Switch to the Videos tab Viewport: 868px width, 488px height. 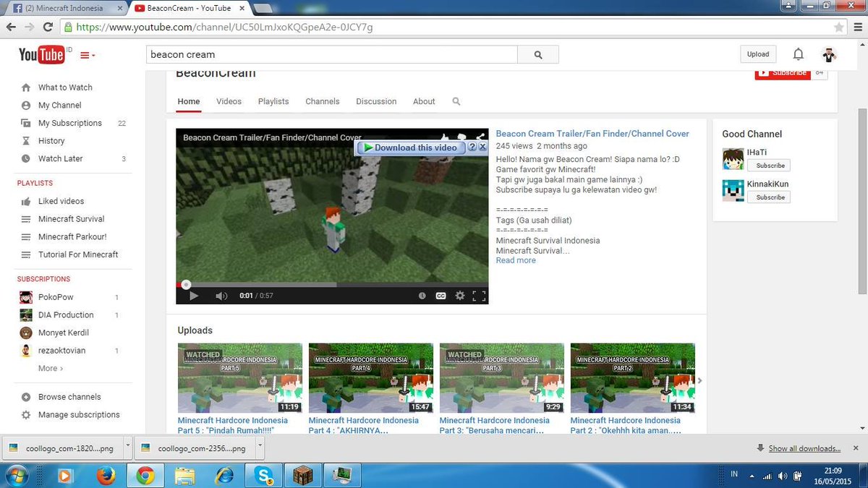[229, 101]
